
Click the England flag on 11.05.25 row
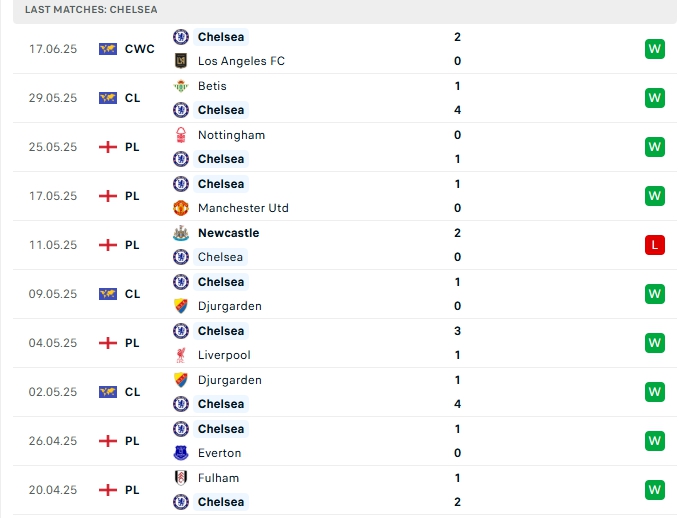[108, 245]
